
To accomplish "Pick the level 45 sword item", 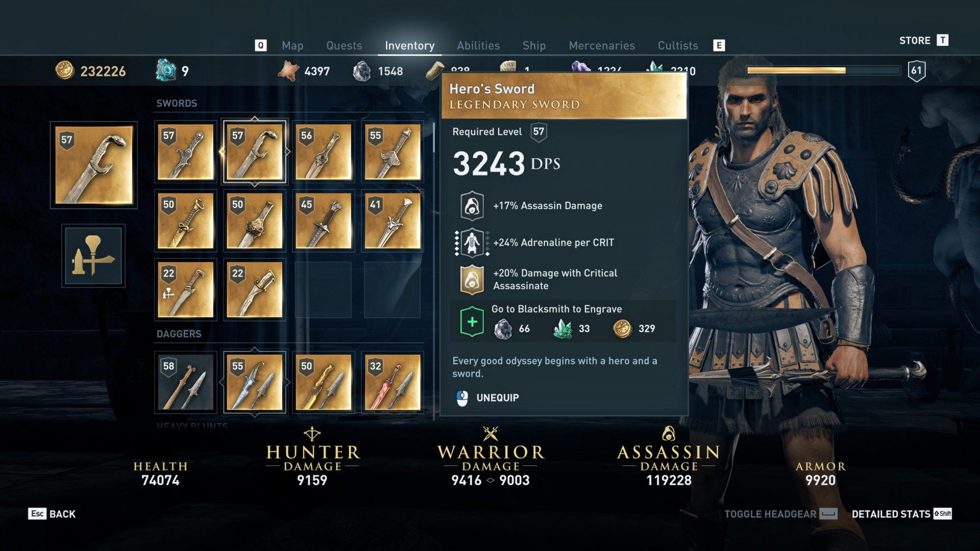I will coord(323,221).
